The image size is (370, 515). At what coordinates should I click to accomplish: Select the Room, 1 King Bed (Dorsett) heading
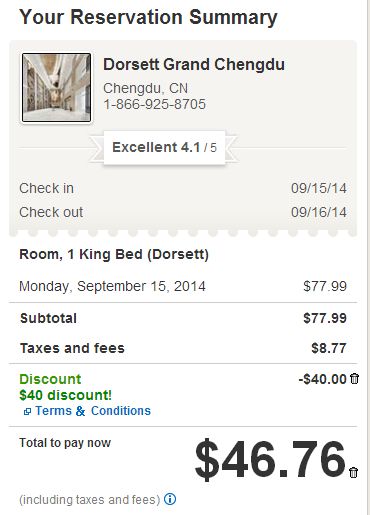click(114, 254)
